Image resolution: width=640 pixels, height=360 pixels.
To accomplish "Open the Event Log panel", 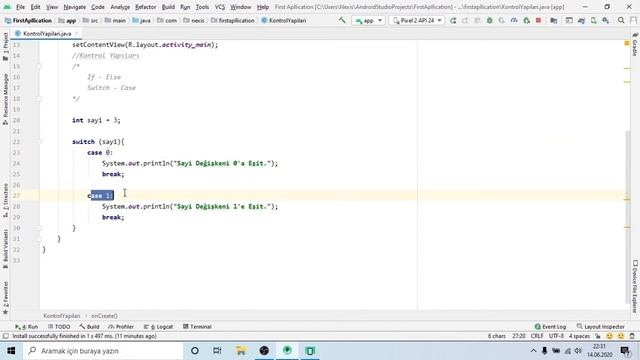I will (550, 327).
